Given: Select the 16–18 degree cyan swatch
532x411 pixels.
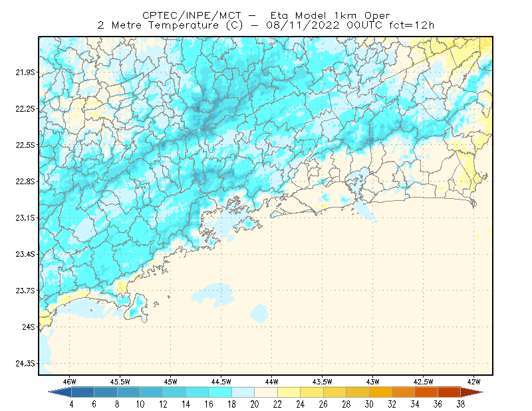Looking at the screenshot, I should [x=220, y=392].
